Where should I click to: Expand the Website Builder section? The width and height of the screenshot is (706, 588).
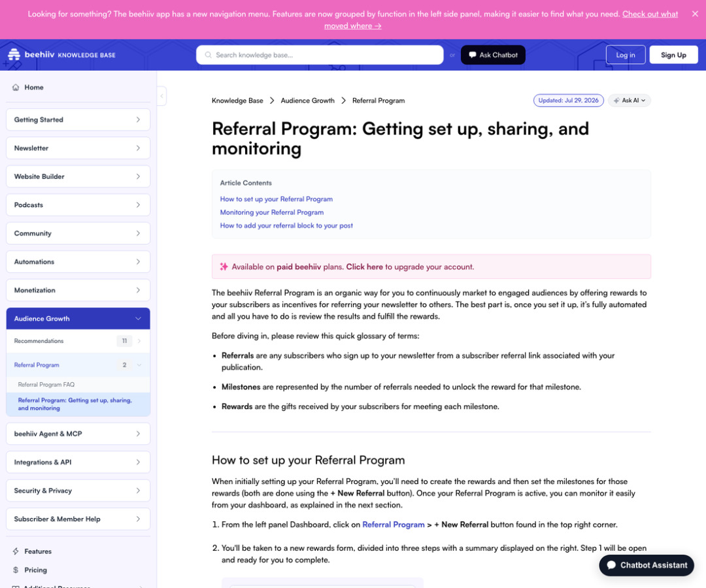[78, 176]
